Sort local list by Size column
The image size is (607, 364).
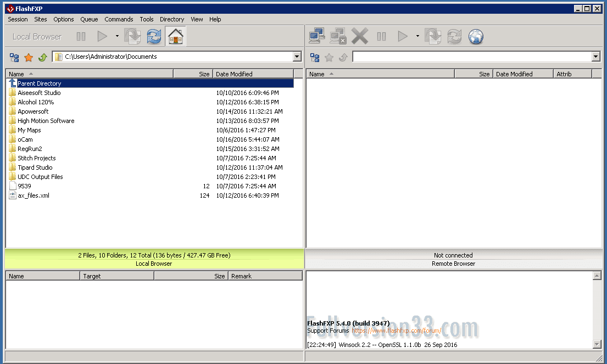(193, 74)
